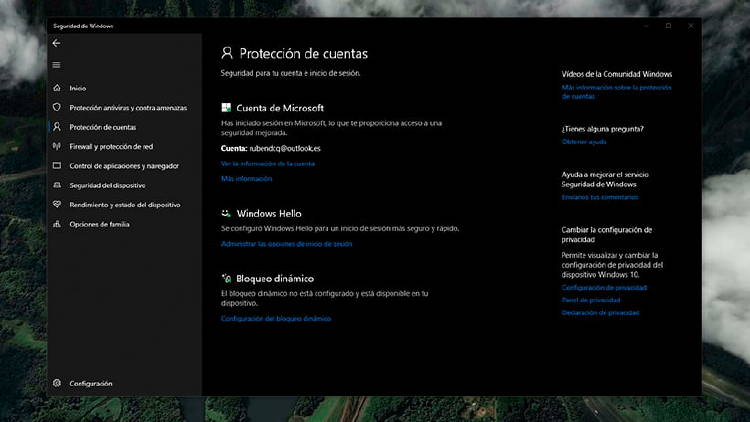Select Protección antivirus y contra amenazas
This screenshot has width=750, height=422.
(x=128, y=108)
